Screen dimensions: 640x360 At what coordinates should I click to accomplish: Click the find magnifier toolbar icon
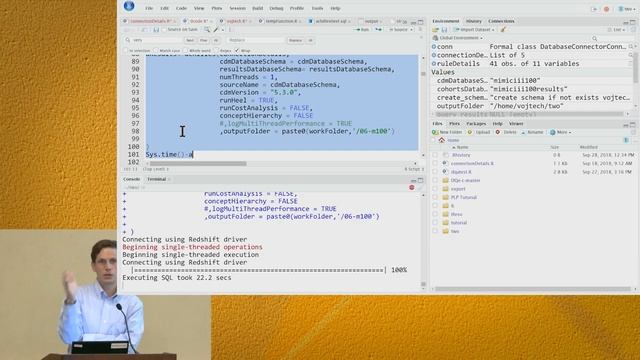point(207,29)
